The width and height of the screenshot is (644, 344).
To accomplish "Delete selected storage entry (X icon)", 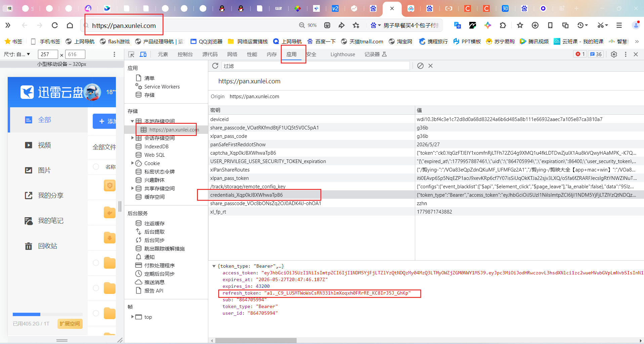I will tap(430, 66).
